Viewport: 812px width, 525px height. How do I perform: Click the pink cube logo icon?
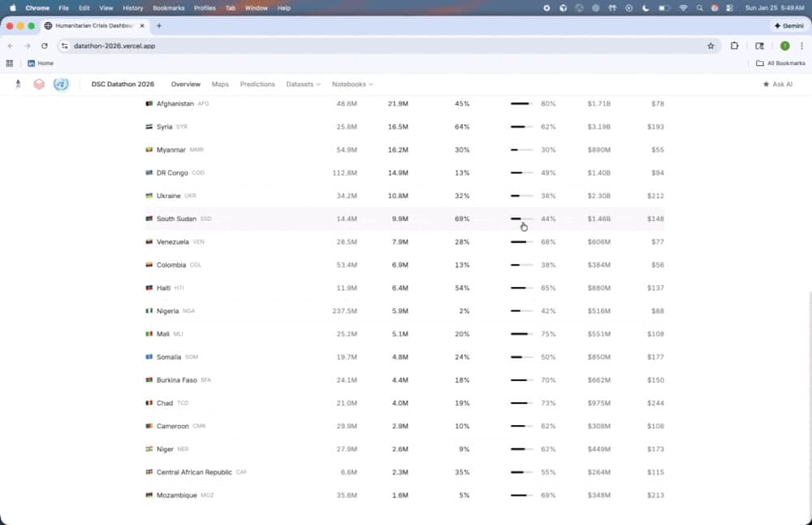click(39, 84)
